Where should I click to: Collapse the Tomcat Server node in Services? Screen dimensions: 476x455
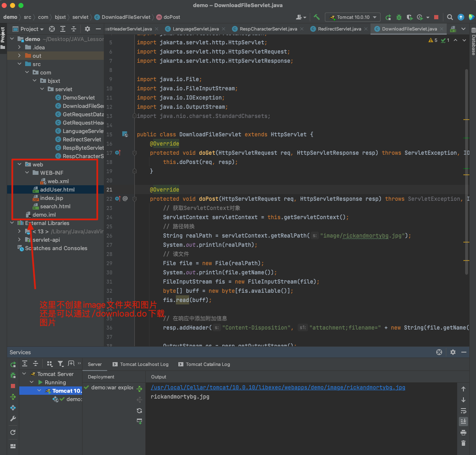[24, 374]
